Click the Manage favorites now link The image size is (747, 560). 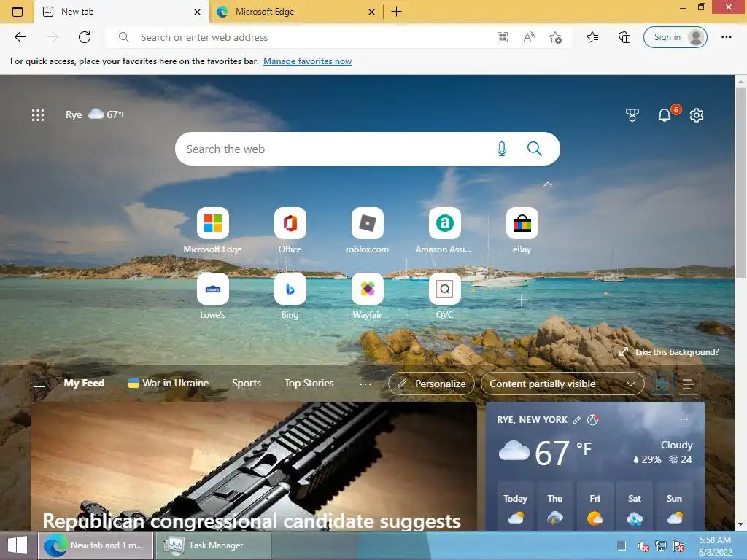(307, 61)
